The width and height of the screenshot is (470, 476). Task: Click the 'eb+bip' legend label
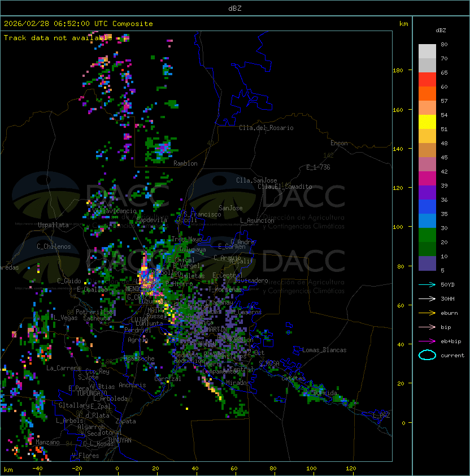451,341
